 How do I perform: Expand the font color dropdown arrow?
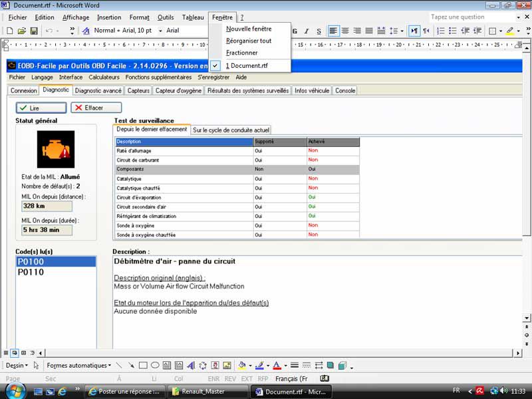click(285, 365)
